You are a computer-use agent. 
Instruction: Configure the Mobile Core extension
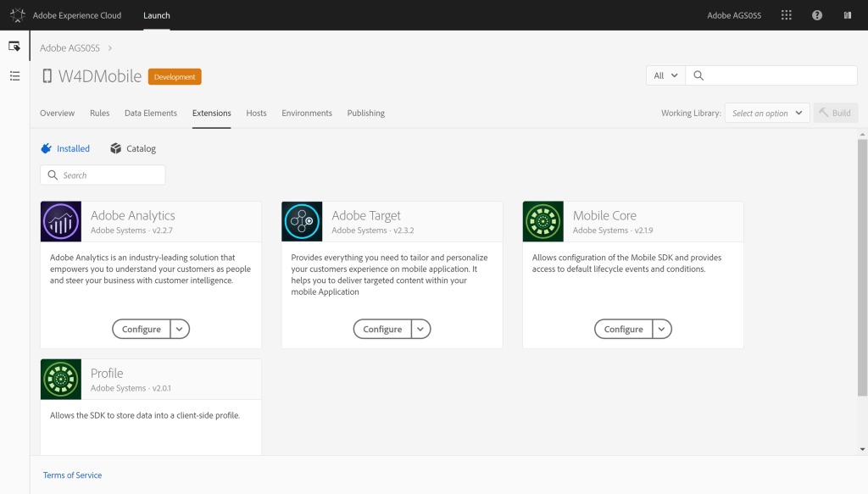point(623,329)
